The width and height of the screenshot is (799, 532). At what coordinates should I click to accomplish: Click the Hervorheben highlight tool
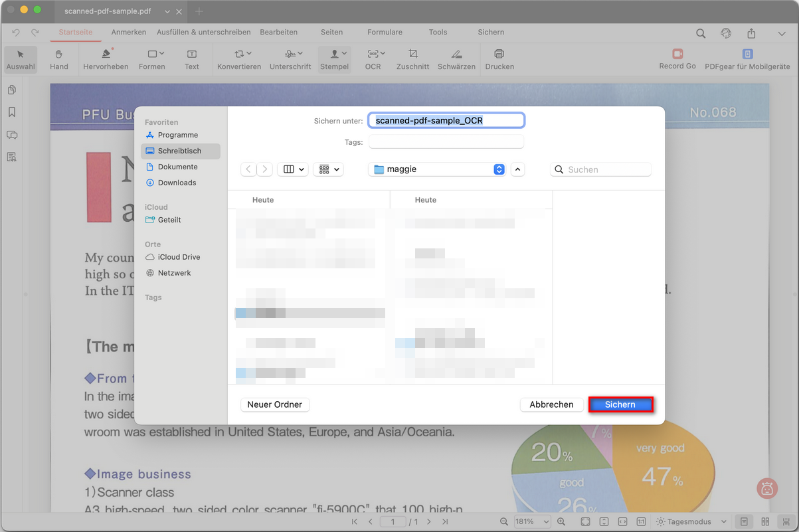pos(106,54)
